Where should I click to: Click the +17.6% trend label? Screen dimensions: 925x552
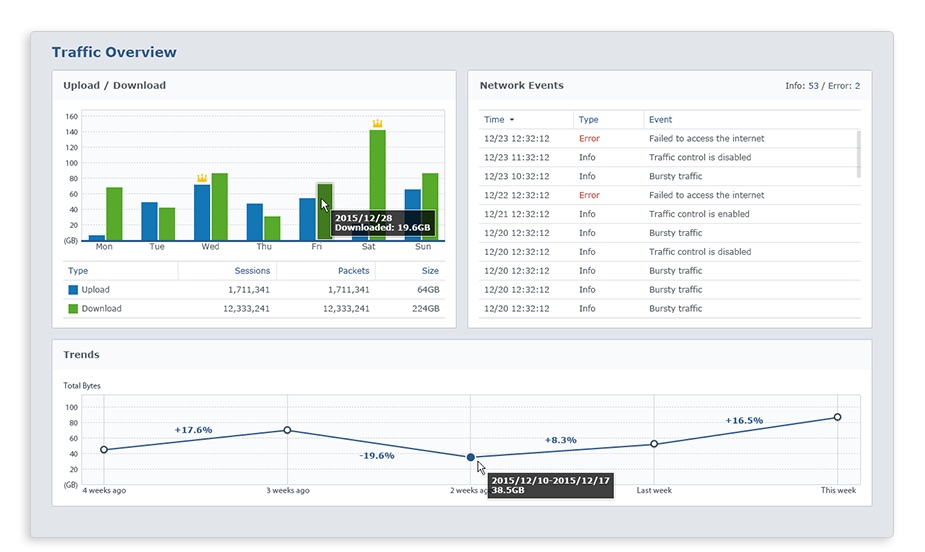tap(193, 430)
